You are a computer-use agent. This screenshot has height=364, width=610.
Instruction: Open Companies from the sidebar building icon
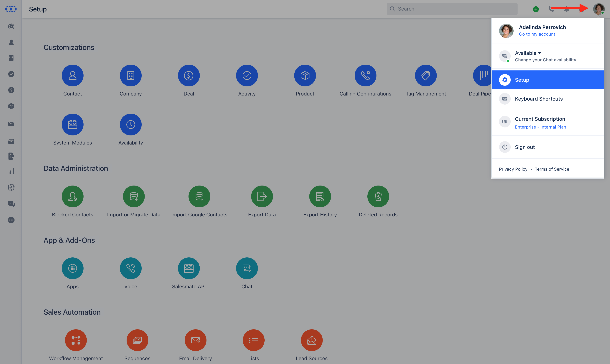(11, 58)
